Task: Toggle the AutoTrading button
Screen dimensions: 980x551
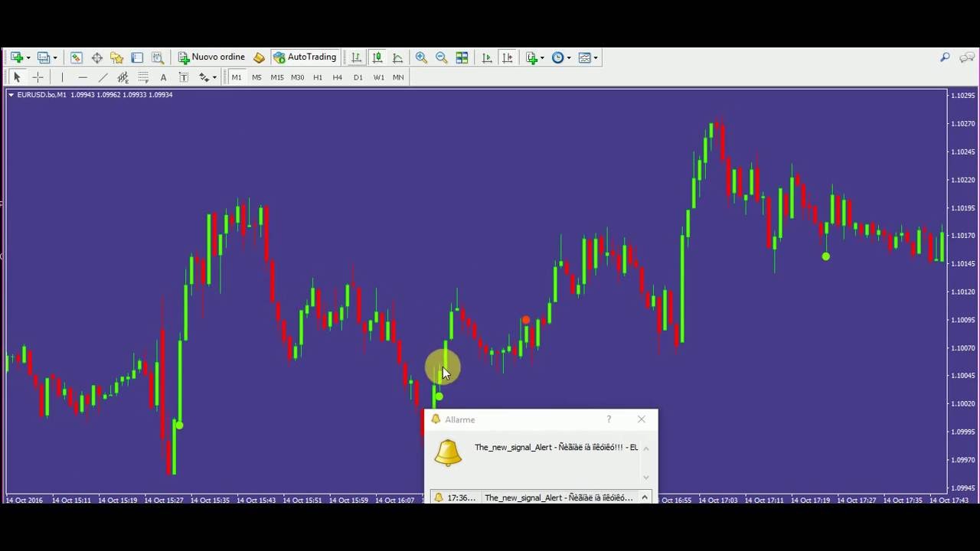Action: [x=305, y=57]
